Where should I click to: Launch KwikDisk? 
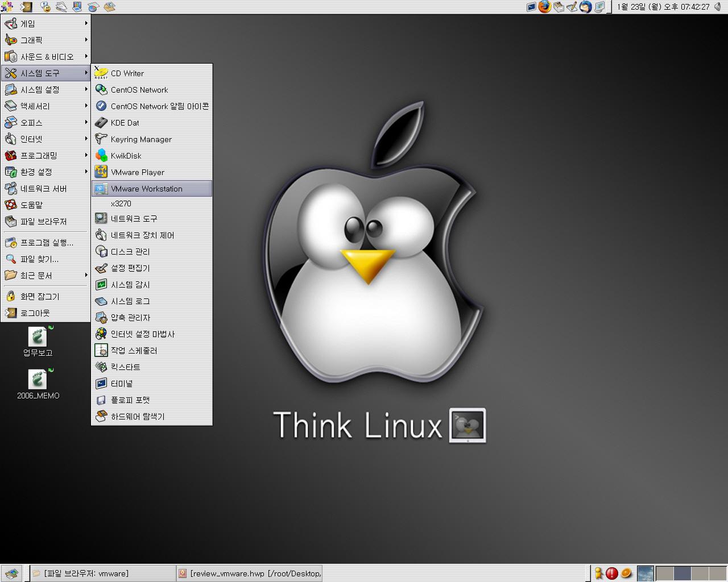[152, 155]
